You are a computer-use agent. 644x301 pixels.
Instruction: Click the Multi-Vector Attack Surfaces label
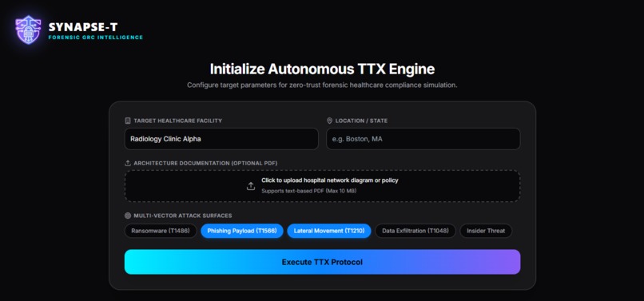click(x=183, y=216)
